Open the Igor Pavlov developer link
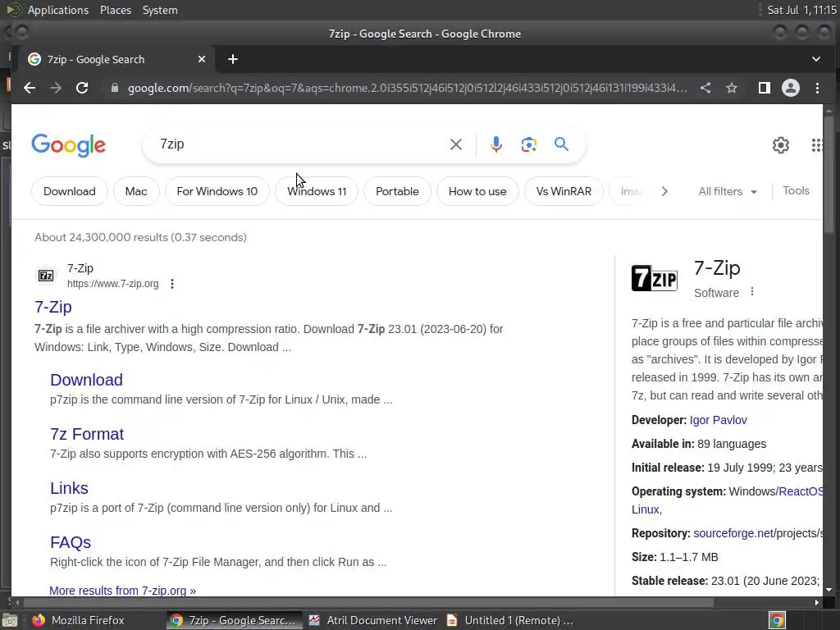The width and height of the screenshot is (840, 630). [x=718, y=420]
